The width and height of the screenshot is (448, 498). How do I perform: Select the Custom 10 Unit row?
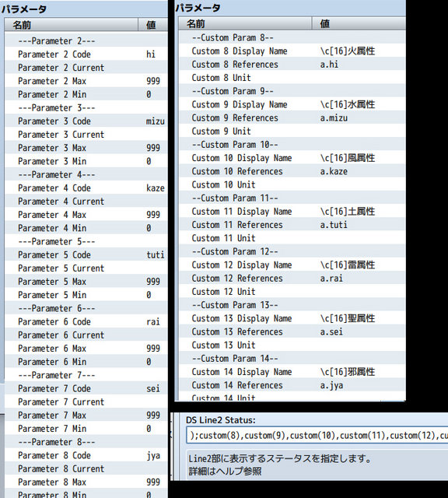click(292, 184)
